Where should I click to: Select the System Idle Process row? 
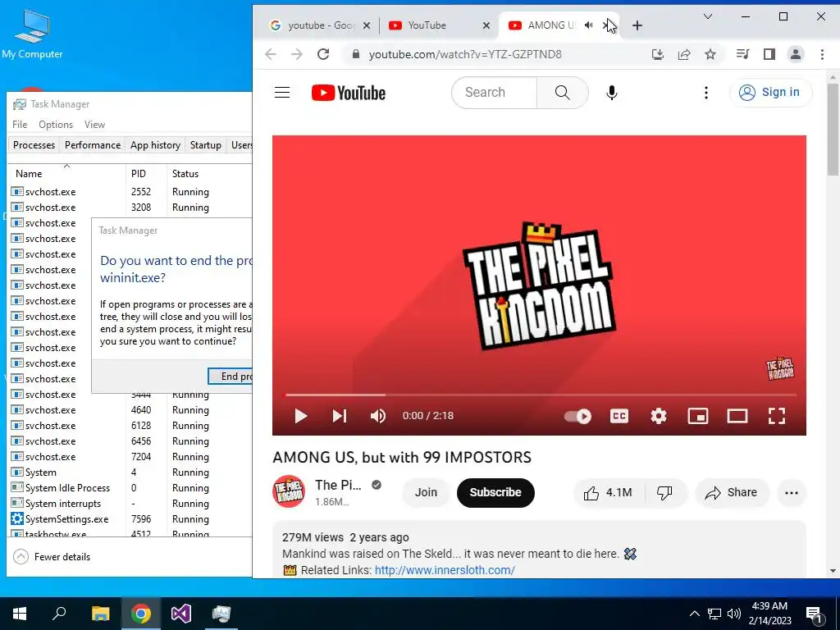pyautogui.click(x=130, y=488)
